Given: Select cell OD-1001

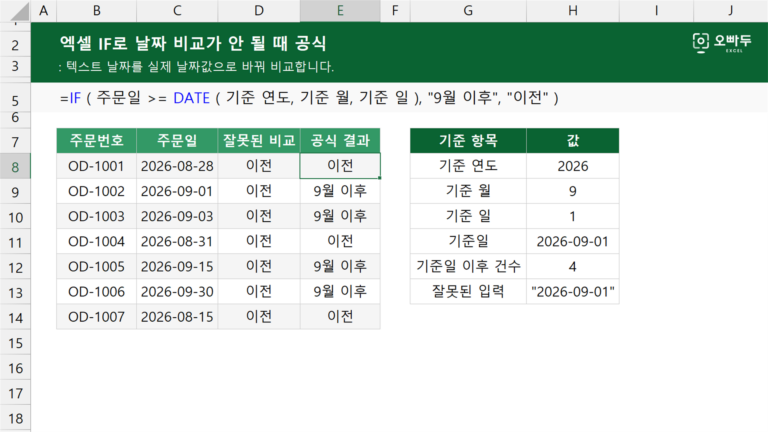Looking at the screenshot, I should 96,166.
